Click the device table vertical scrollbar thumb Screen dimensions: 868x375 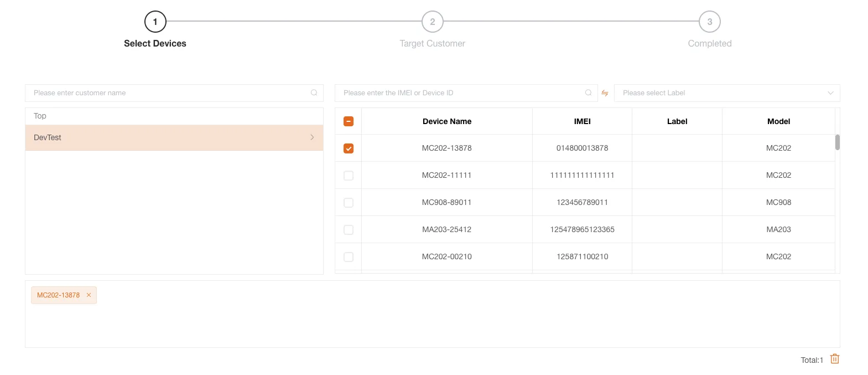[837, 142]
